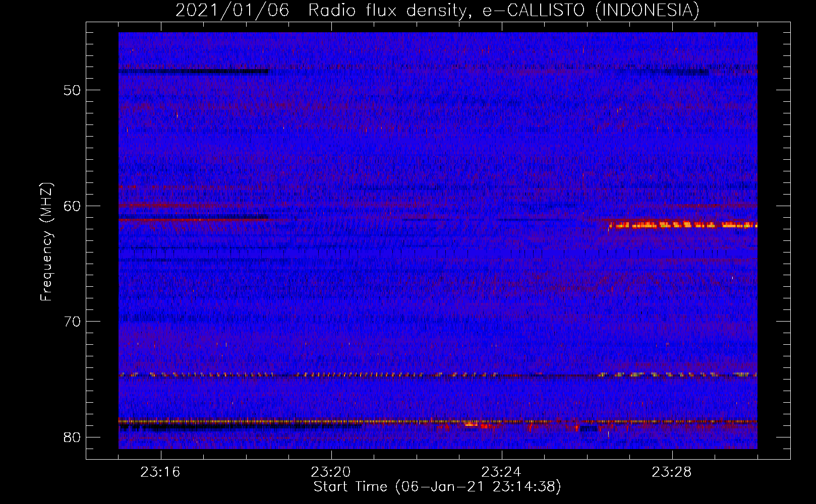Select the 50 frequency tick label

72,90
